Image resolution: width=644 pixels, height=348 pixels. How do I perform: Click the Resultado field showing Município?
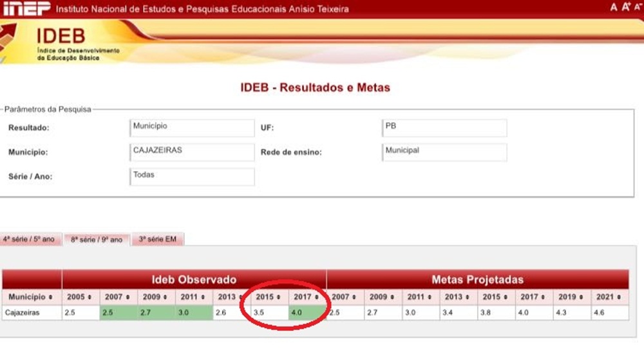coord(192,127)
